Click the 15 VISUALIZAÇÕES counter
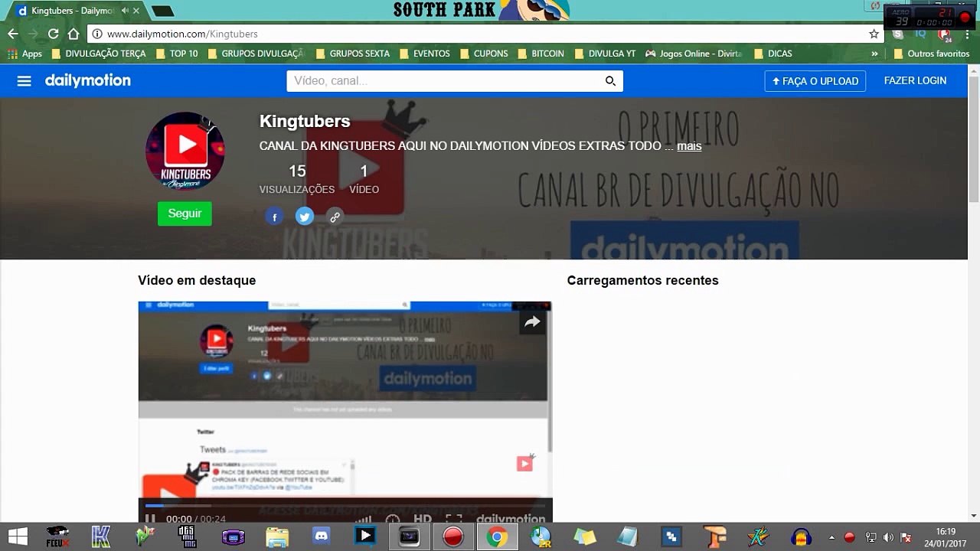Viewport: 980px width, 551px height. click(297, 179)
